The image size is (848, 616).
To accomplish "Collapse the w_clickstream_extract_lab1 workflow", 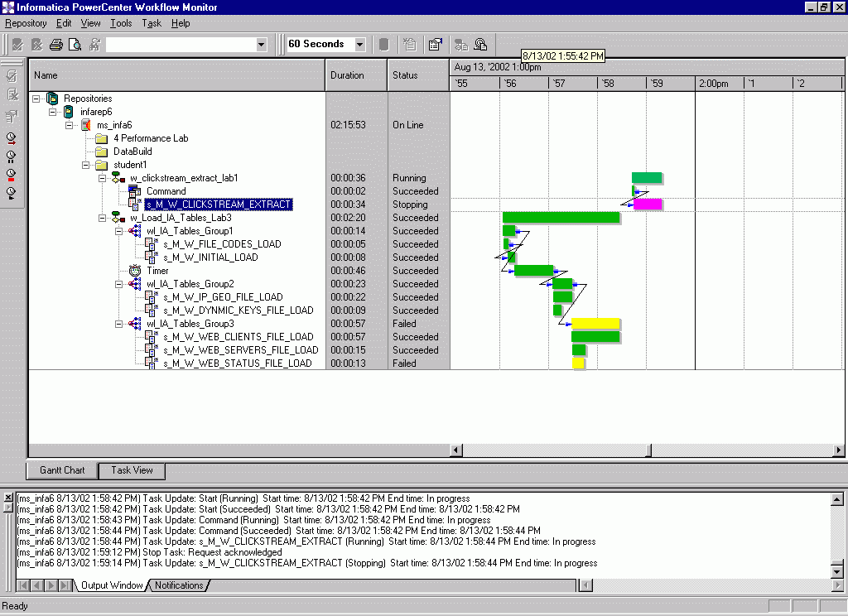I will pos(102,178).
